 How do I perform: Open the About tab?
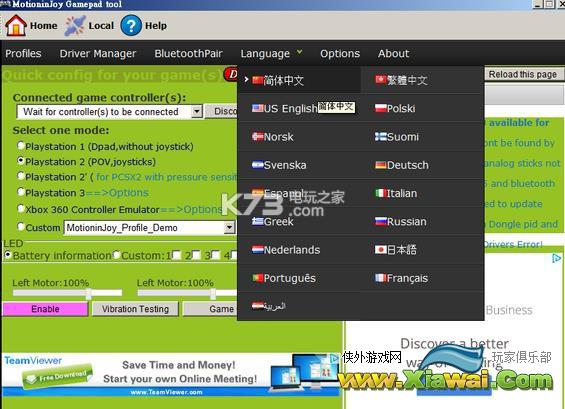coord(393,53)
